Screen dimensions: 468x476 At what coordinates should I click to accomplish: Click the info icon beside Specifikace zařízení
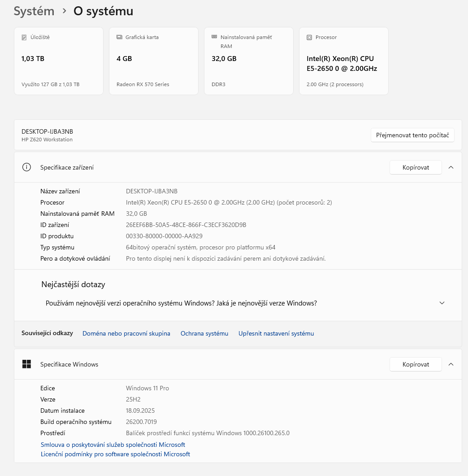coord(26,167)
